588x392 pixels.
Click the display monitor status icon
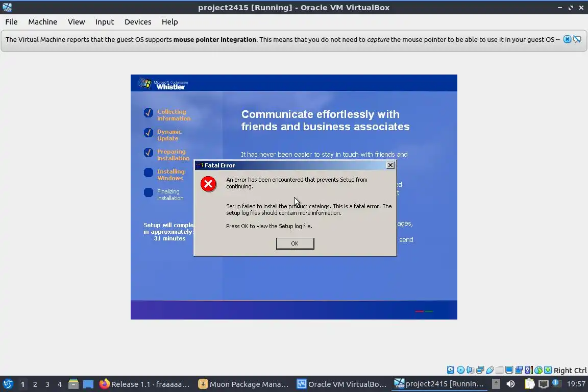coord(509,370)
